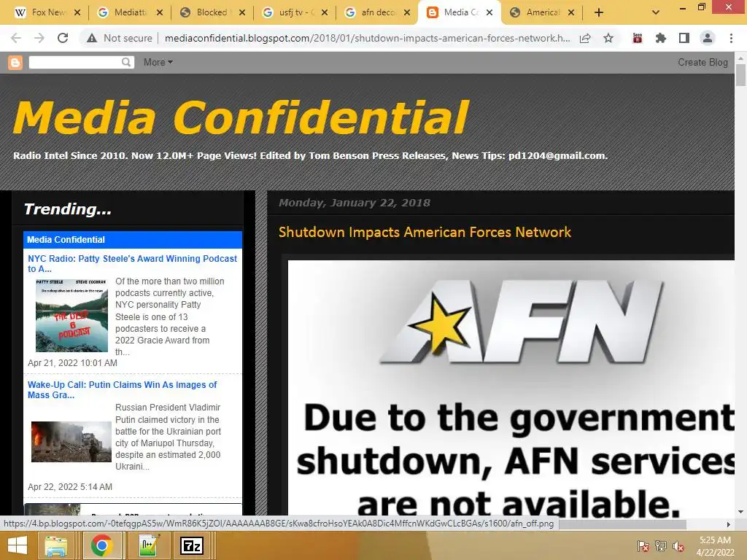Switch to the Fox News Wikipedia tab
Image resolution: width=747 pixels, height=560 pixels.
tap(41, 12)
